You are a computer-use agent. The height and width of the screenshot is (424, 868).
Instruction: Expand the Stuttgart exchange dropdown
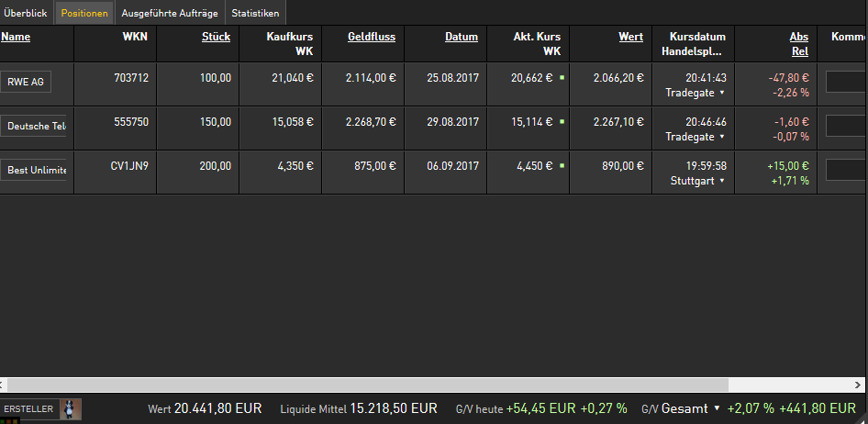722,181
